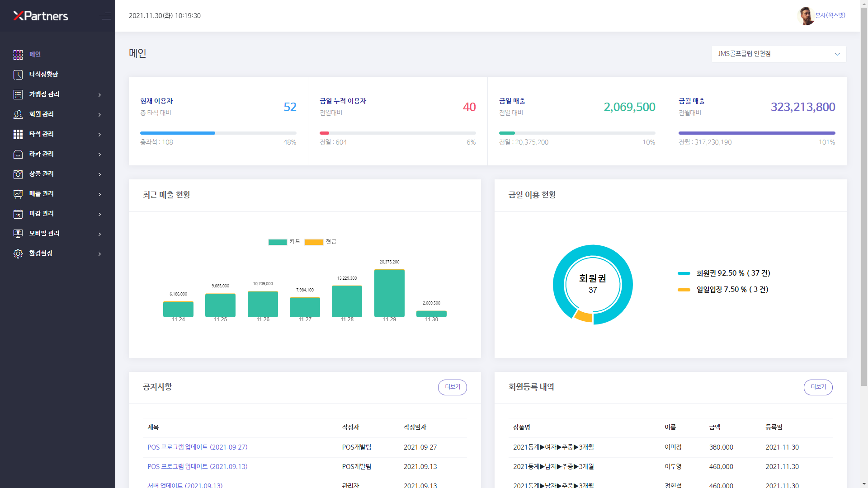Click 일일입장 yellow legend swatch
This screenshot has height=488, width=868.
684,290
